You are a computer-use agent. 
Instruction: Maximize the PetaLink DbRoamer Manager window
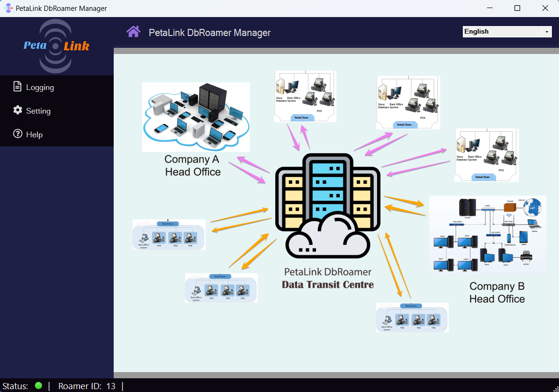(517, 8)
